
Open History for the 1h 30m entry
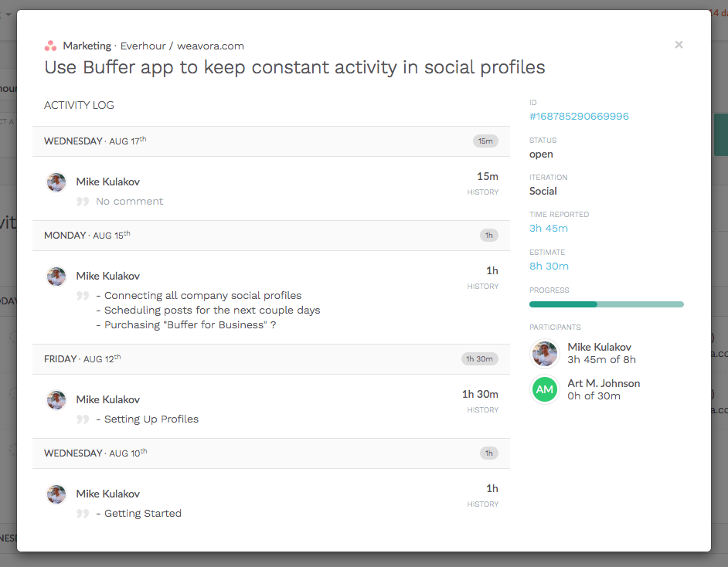click(482, 410)
